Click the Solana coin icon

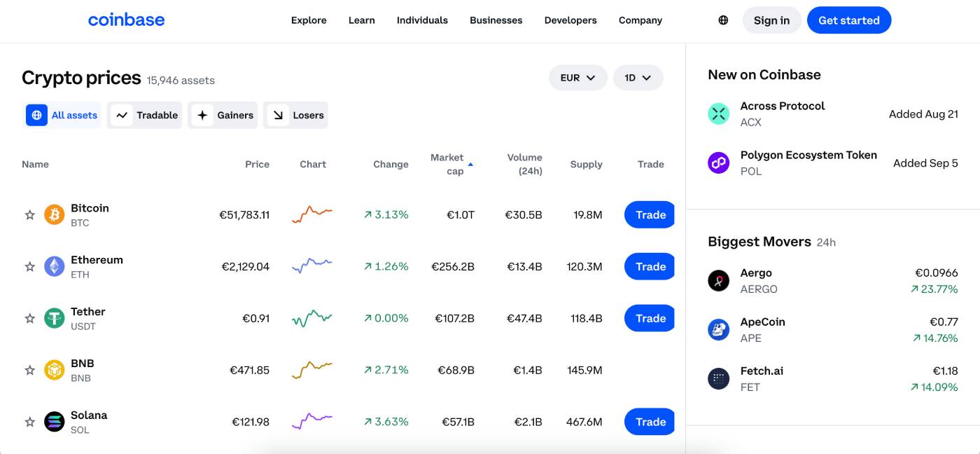[x=55, y=422]
